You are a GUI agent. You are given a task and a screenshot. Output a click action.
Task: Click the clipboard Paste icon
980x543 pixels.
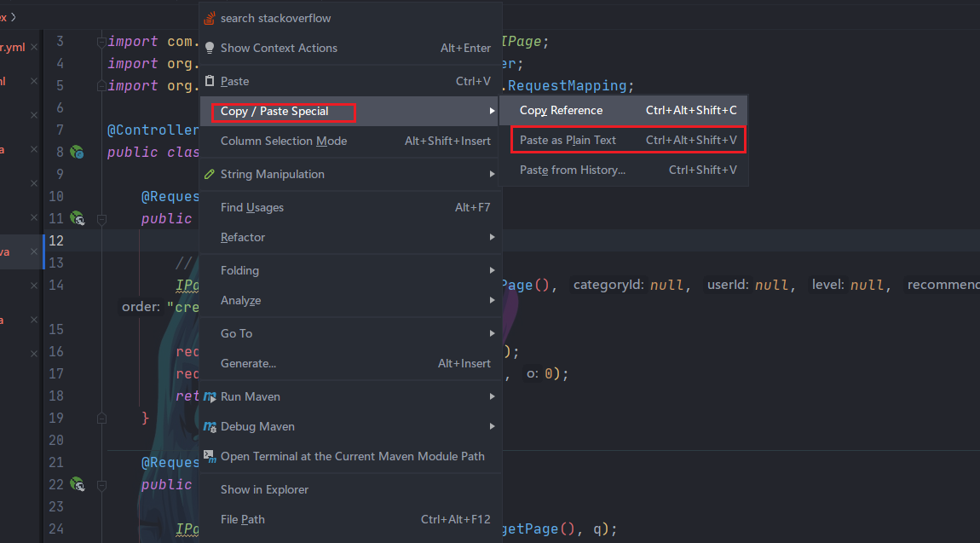pyautogui.click(x=210, y=81)
